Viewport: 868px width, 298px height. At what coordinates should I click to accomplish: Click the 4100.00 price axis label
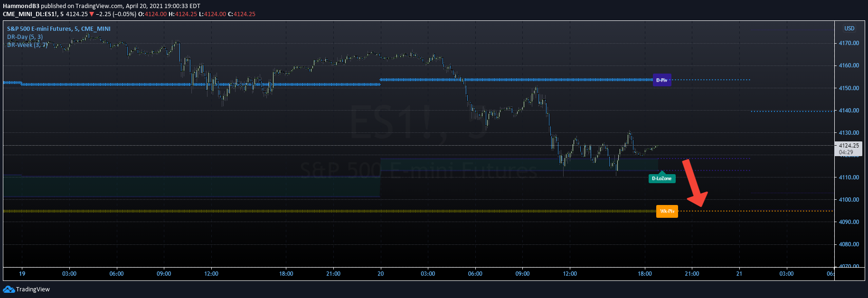point(849,200)
